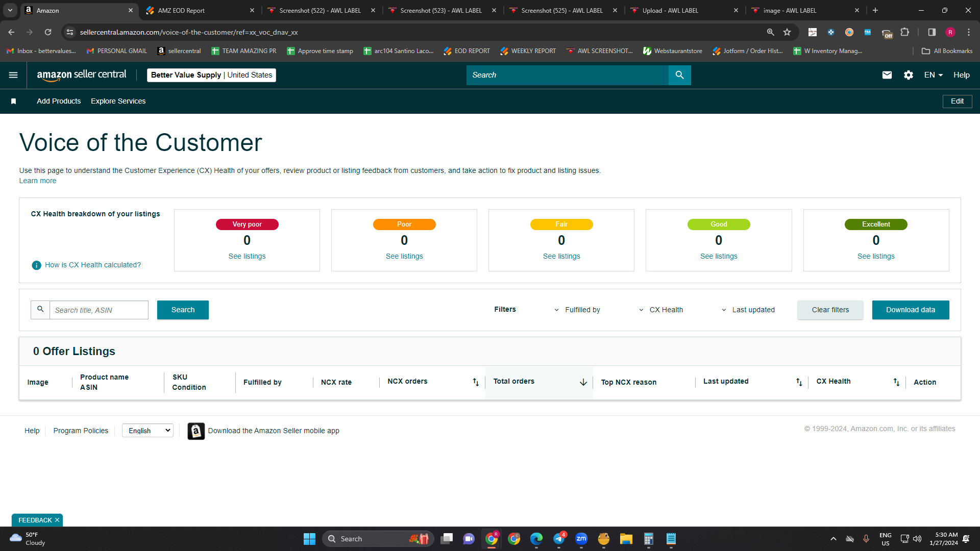Open the browser tab search dropdown arrow
The image size is (980, 551).
coord(10,10)
